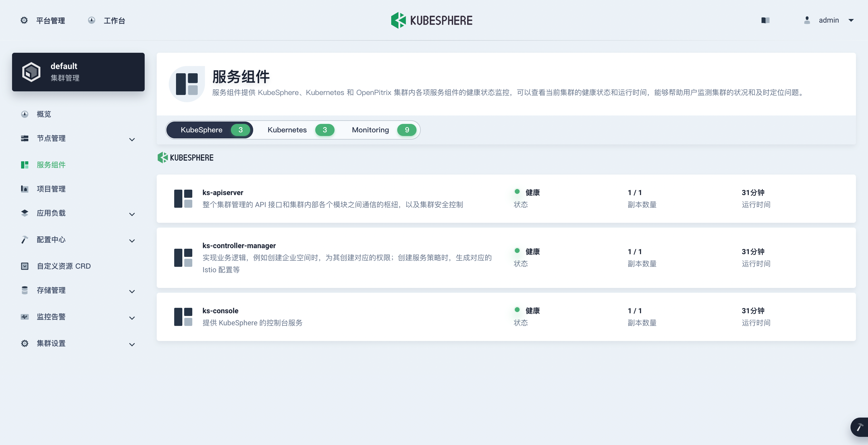The width and height of the screenshot is (868, 445).
Task: Open the platform management (平台管理) menu
Action: (42, 20)
